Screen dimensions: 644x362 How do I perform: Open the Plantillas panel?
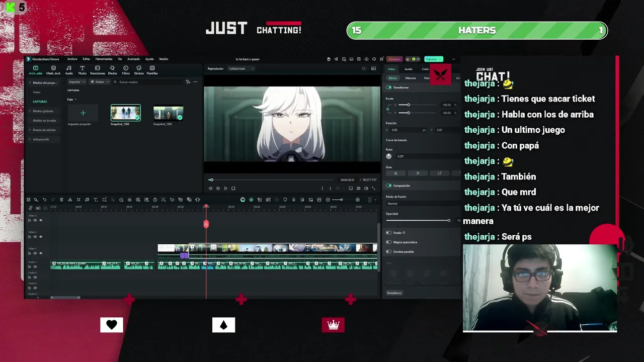[152, 70]
